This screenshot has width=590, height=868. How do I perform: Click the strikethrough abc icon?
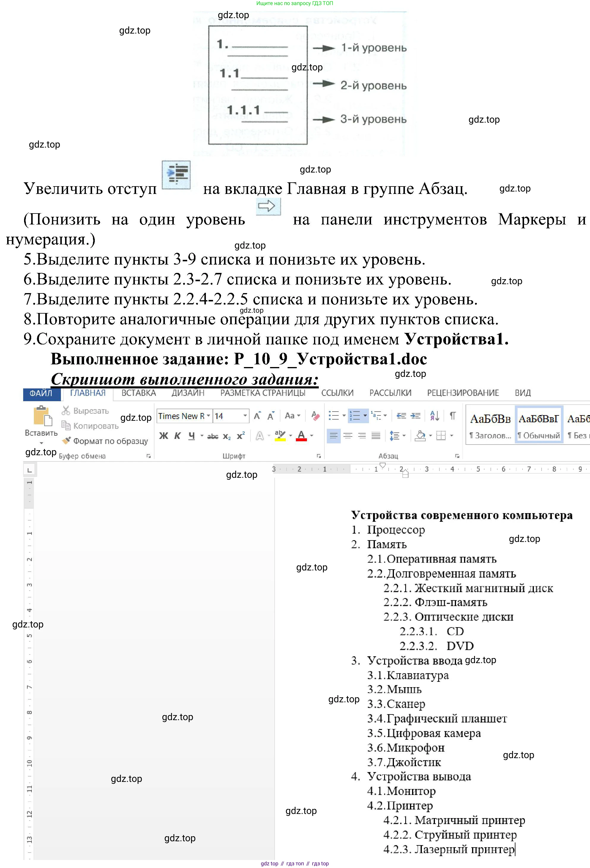click(213, 436)
